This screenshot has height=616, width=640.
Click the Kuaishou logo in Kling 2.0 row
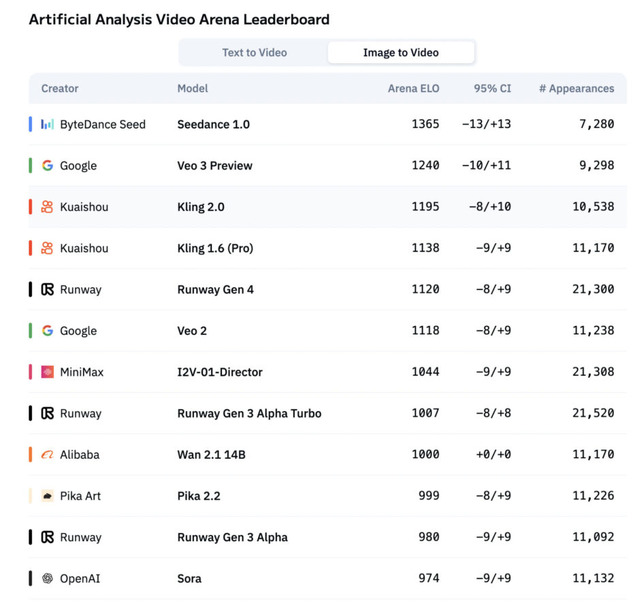[47, 207]
